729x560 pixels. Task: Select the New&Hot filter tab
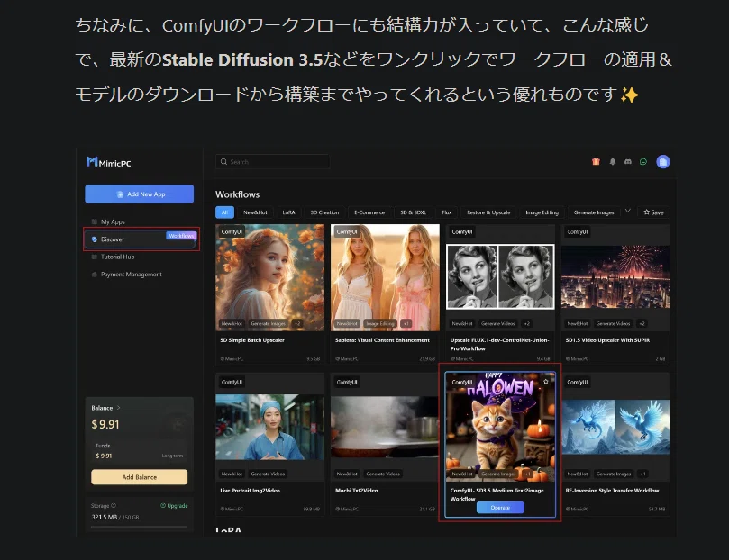click(x=255, y=212)
